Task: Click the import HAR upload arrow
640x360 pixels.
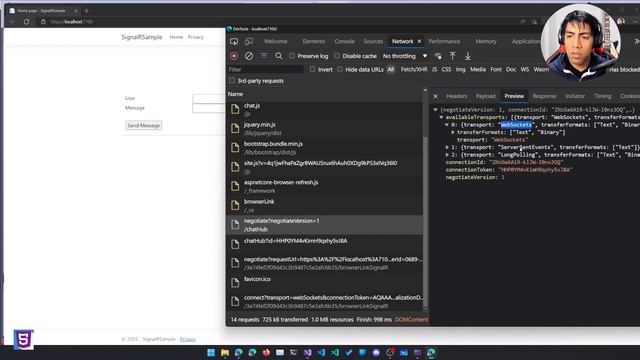Action: [452, 56]
